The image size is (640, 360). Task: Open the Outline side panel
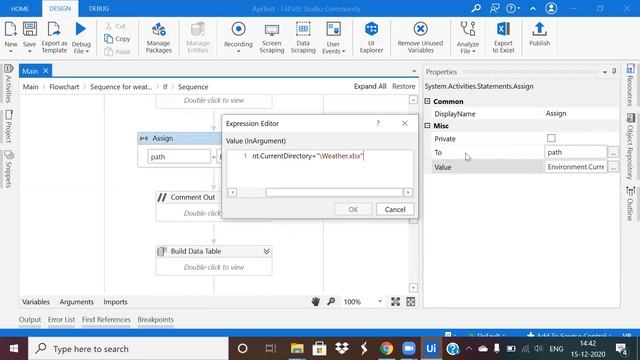630,203
